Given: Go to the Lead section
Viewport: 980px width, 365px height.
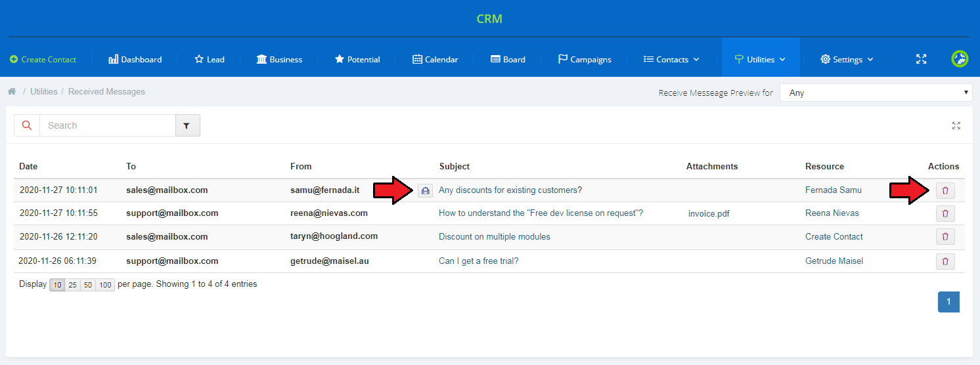Looking at the screenshot, I should coord(210,59).
